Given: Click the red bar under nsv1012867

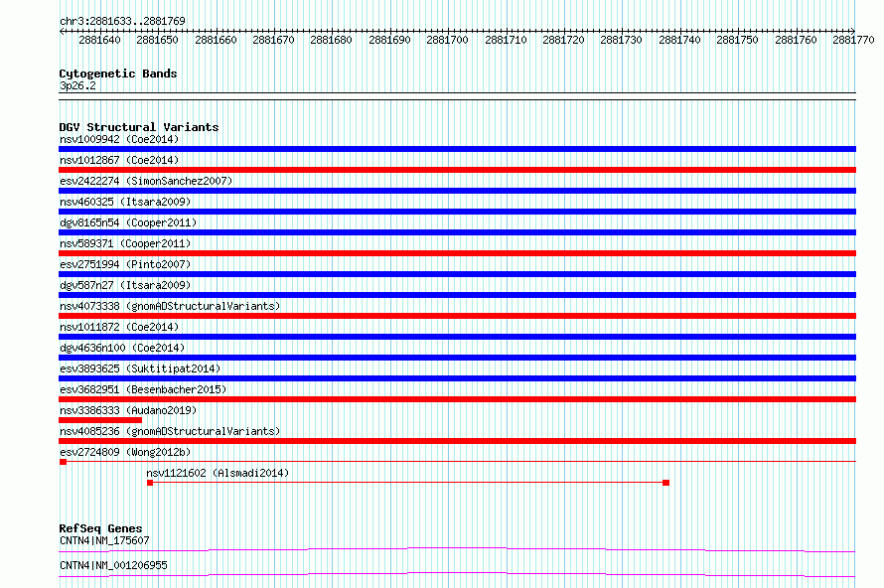Looking at the screenshot, I should pos(457,170).
